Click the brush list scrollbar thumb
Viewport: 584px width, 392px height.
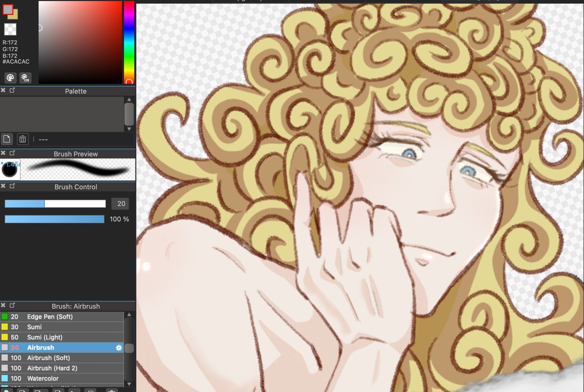click(129, 348)
